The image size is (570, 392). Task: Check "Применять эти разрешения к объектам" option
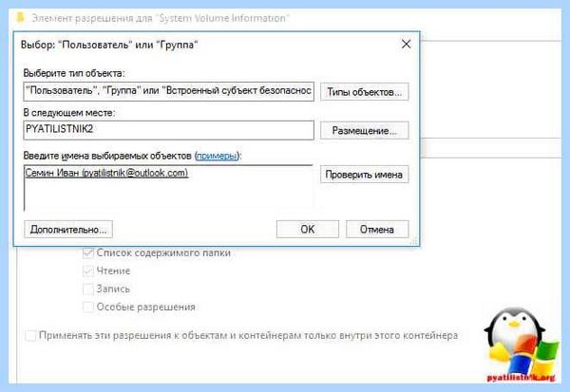click(x=30, y=335)
